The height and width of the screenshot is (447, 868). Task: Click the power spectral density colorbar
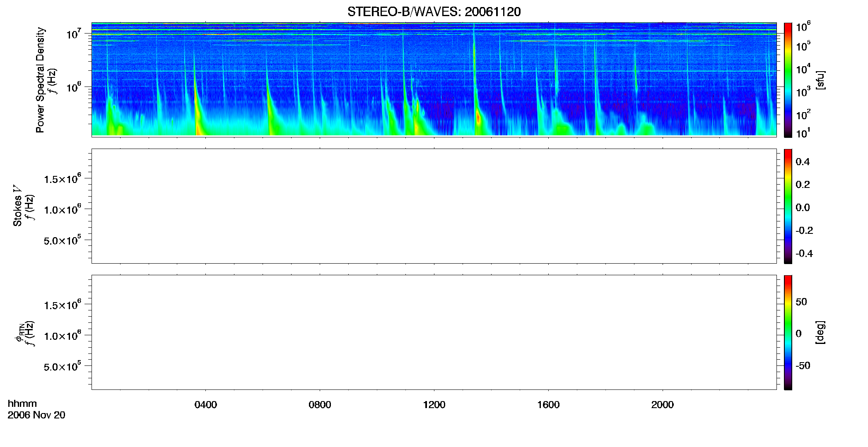[x=788, y=80]
